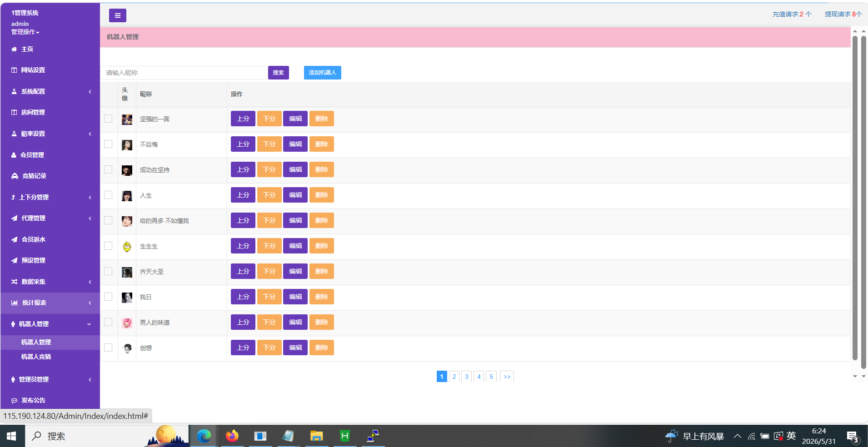
Task: Click the >> next pages link
Action: click(x=507, y=377)
